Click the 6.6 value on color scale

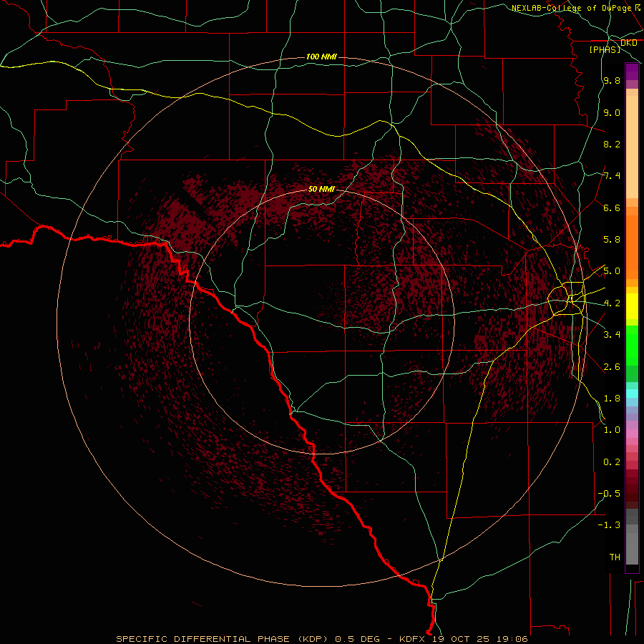[612, 208]
